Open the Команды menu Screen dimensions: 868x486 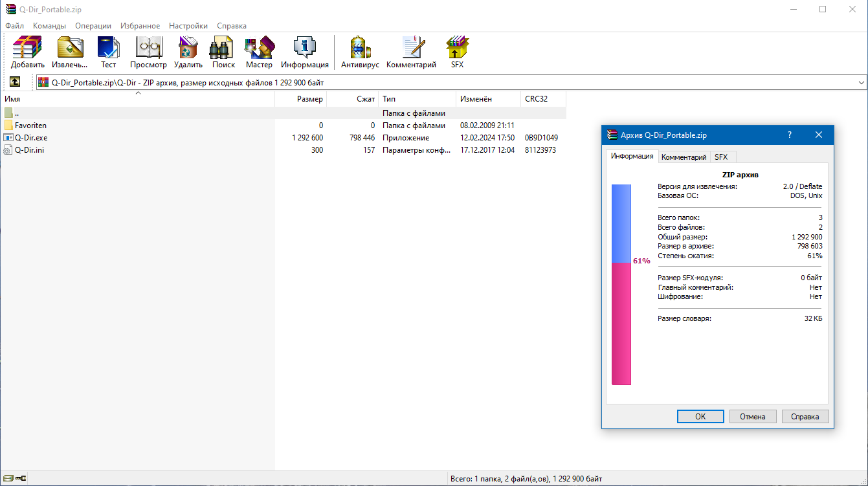(49, 26)
